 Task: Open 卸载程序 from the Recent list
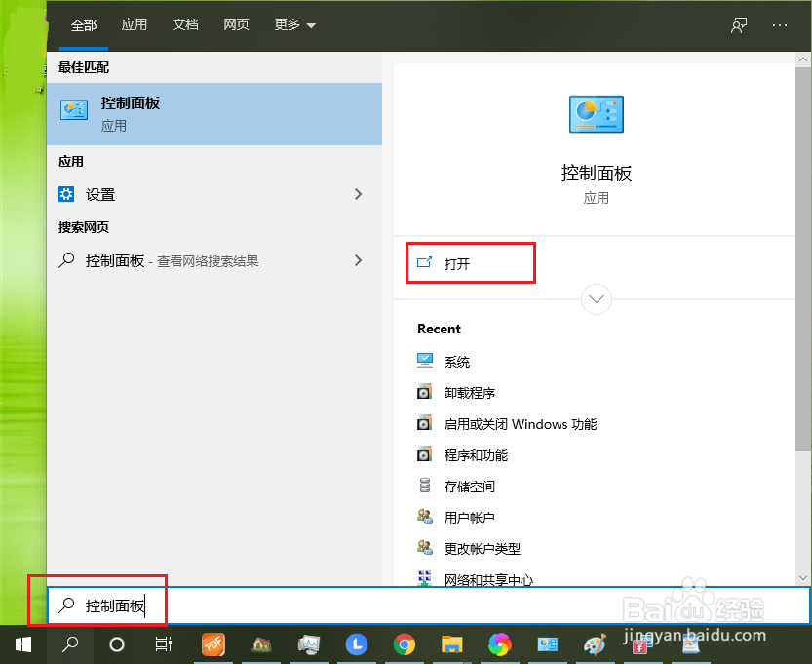point(468,392)
